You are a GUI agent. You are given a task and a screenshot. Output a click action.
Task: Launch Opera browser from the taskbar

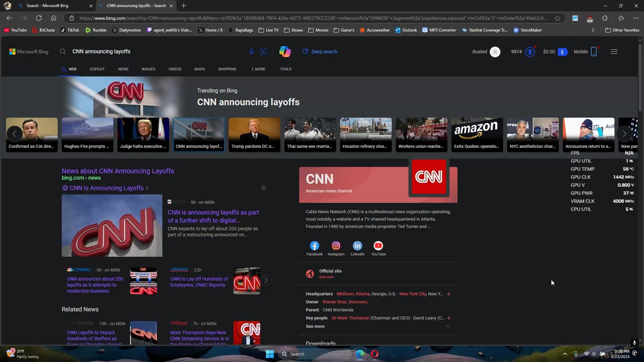pyautogui.click(x=374, y=354)
